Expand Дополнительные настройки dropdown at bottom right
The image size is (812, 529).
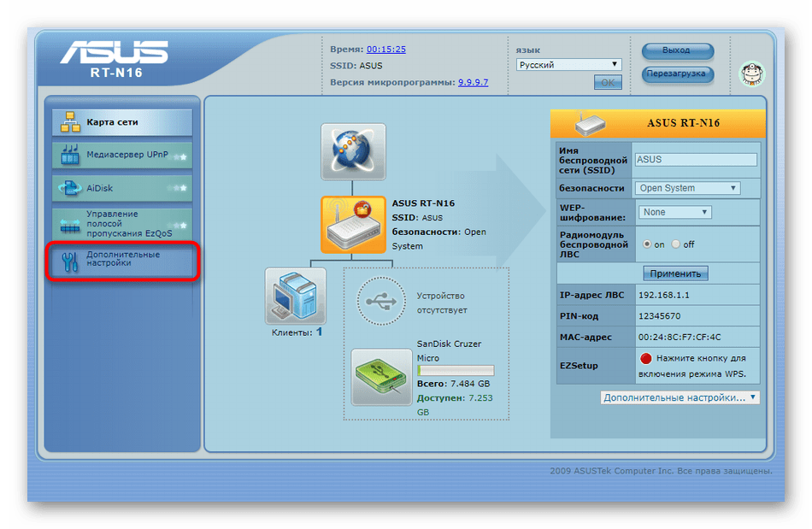coord(680,397)
